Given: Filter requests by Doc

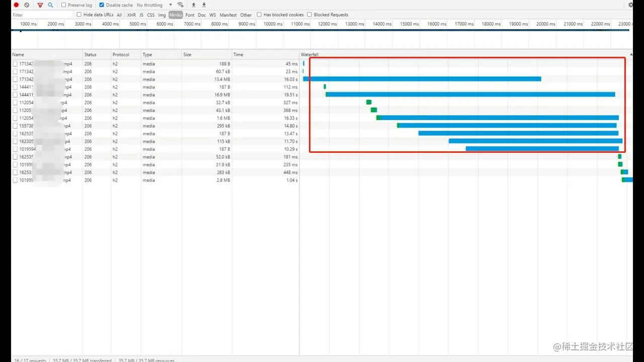Looking at the screenshot, I should pyautogui.click(x=202, y=15).
